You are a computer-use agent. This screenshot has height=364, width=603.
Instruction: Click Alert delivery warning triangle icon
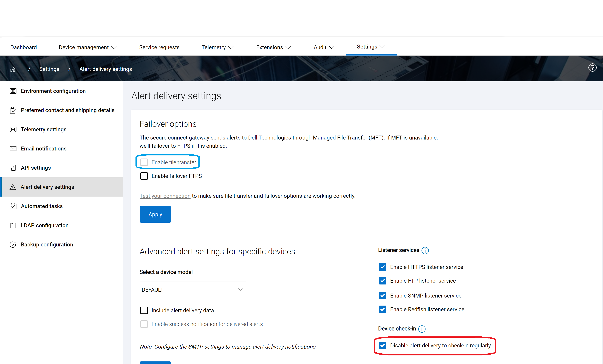click(x=13, y=187)
